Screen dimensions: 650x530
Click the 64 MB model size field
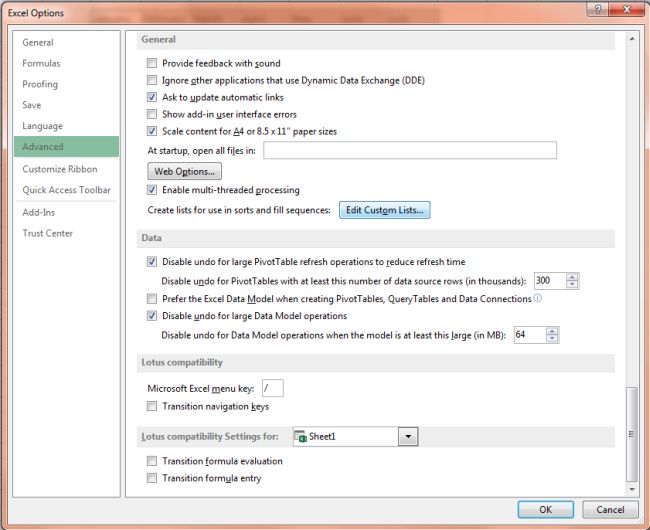(x=529, y=335)
